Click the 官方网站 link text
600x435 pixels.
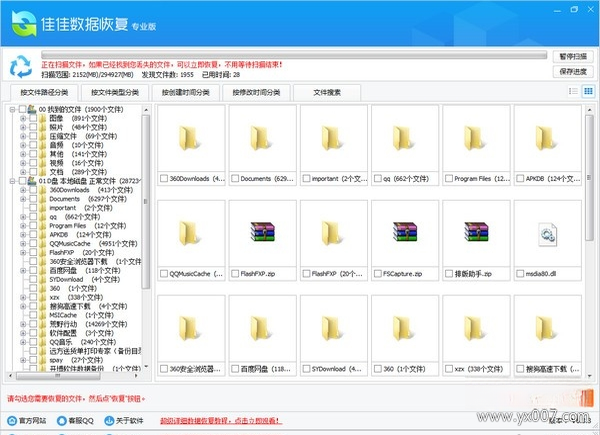point(33,421)
